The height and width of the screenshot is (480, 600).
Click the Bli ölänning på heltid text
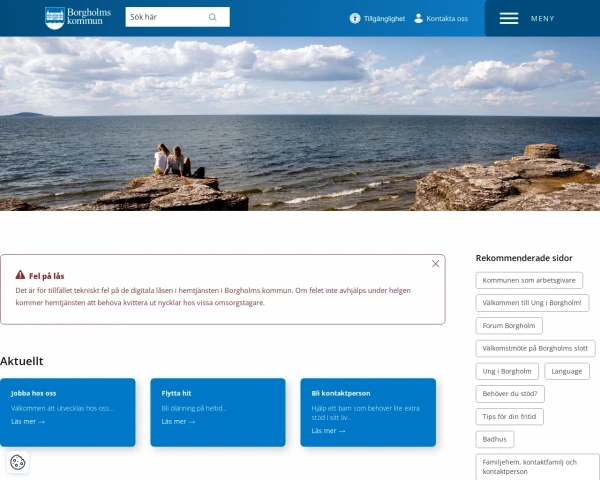coord(194,408)
